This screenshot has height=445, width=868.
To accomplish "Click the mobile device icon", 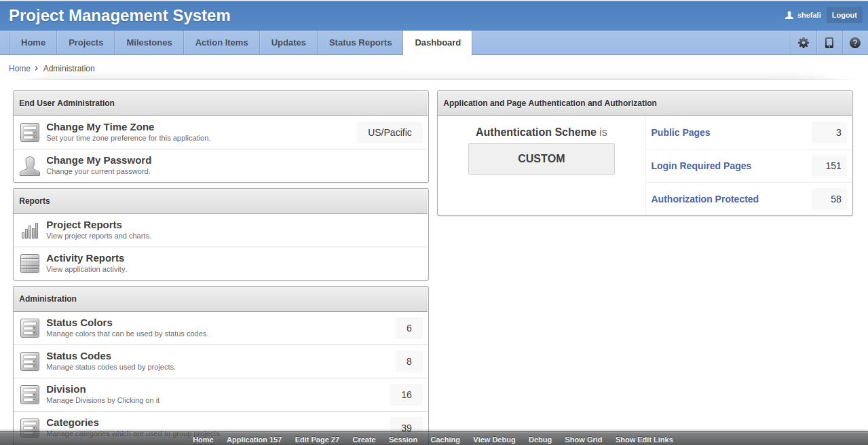I will point(829,43).
